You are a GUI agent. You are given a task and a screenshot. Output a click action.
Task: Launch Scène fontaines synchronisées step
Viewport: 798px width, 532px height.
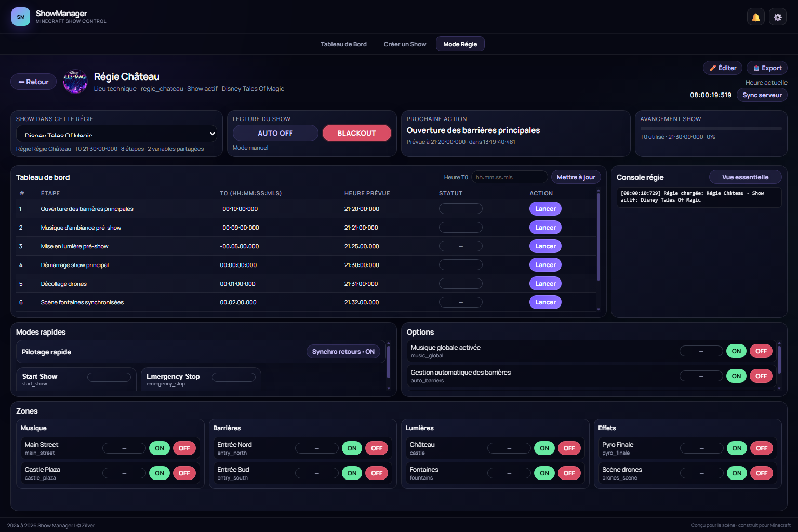point(545,302)
